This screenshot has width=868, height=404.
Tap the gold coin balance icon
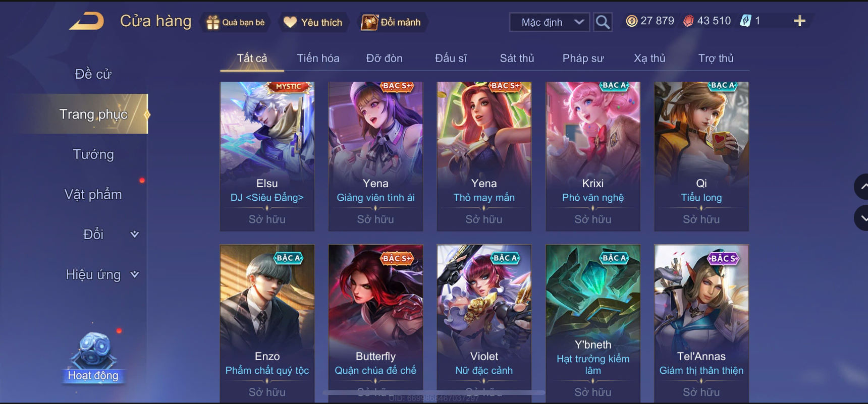coord(631,21)
